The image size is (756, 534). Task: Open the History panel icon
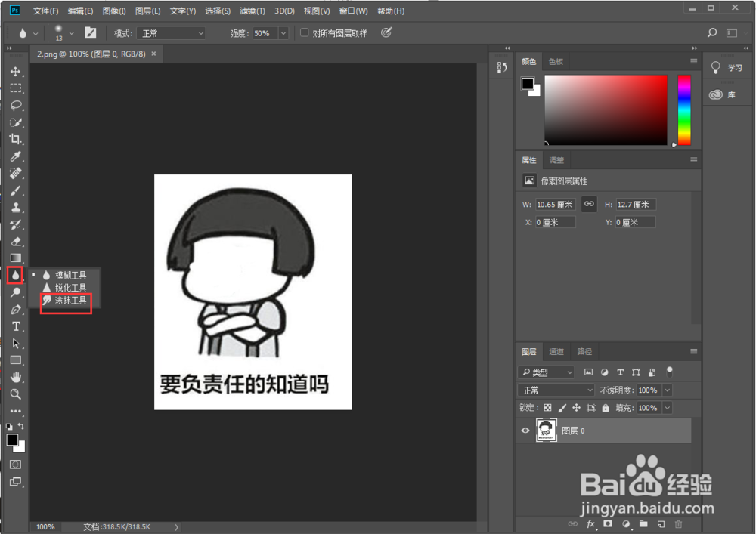coord(502,68)
